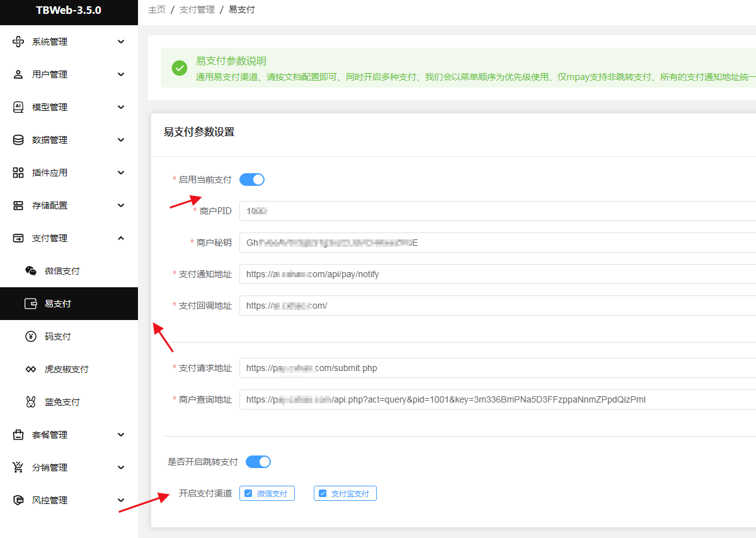This screenshot has width=756, height=538.
Task: Click the 易支付参数设置 heading
Action: point(199,132)
